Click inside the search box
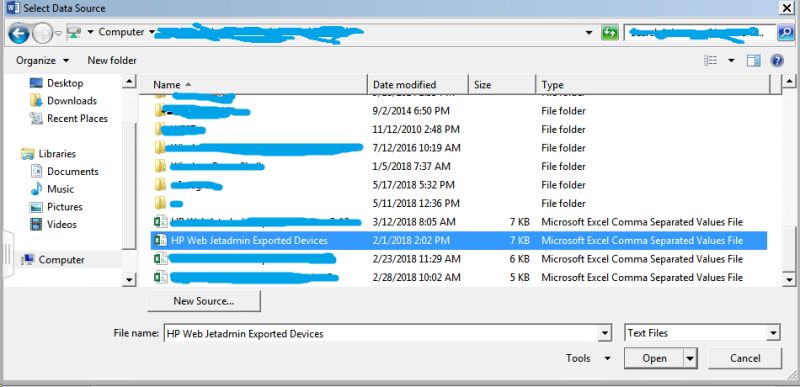800x387 pixels. click(699, 33)
